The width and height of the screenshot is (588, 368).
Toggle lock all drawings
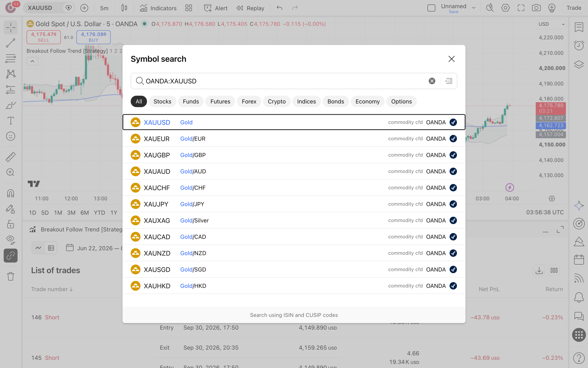(x=10, y=224)
